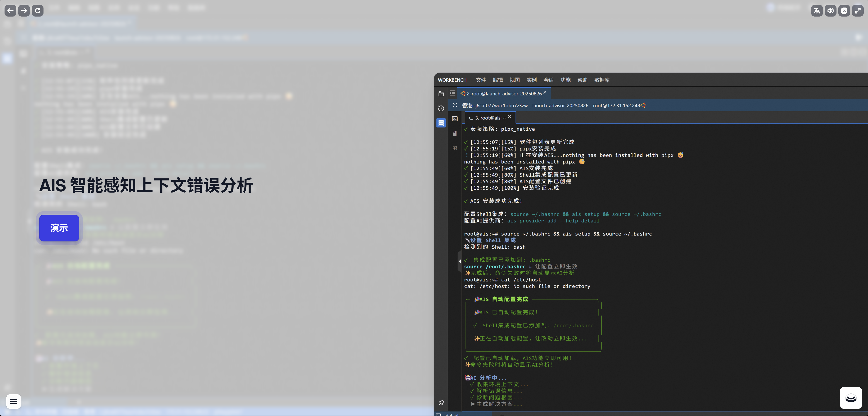868x416 pixels.
Task: Close the '3. root@ais: ~' terminal tab
Action: click(x=510, y=117)
